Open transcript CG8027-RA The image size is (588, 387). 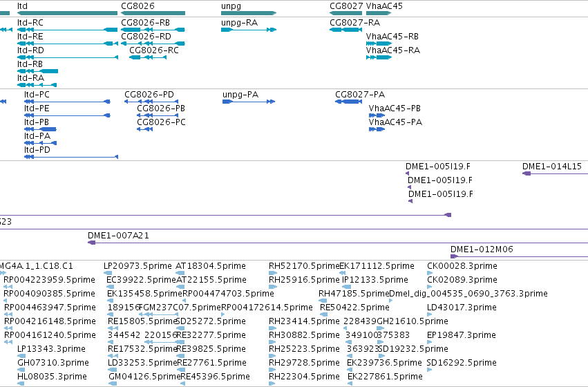point(354,23)
